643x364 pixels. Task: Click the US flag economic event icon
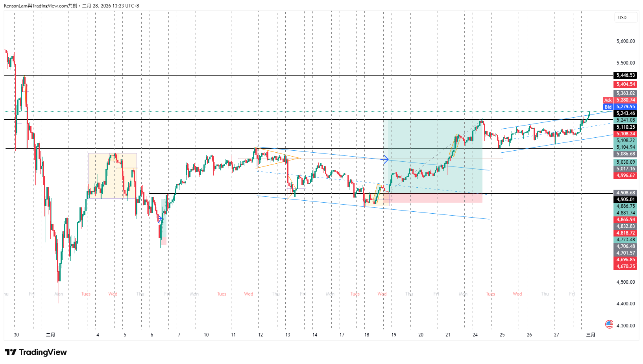609,324
